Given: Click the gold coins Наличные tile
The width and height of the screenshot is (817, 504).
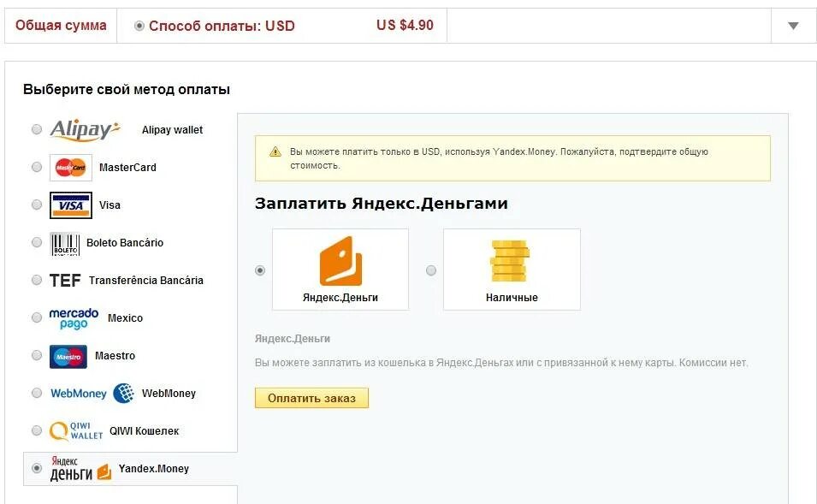Looking at the screenshot, I should 512,270.
